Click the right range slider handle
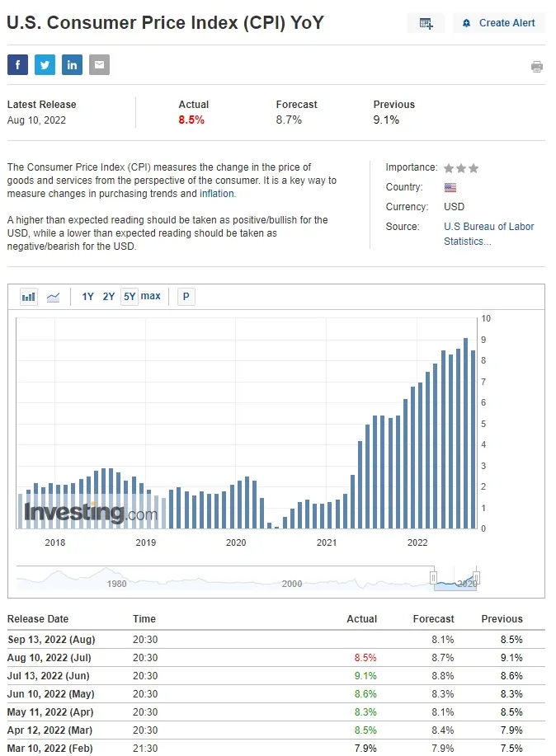This screenshot has height=756, width=556. (x=476, y=577)
